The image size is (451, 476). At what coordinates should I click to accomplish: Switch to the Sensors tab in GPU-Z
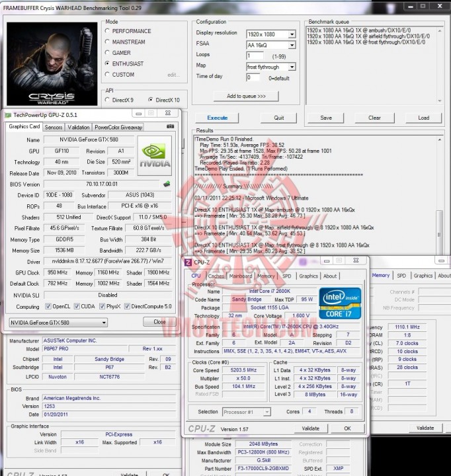click(x=54, y=127)
